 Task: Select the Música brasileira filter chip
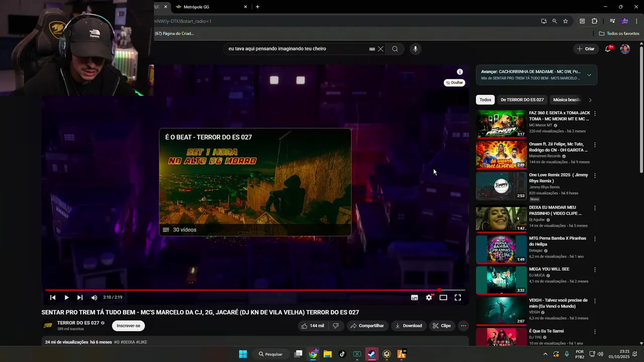coord(566,100)
